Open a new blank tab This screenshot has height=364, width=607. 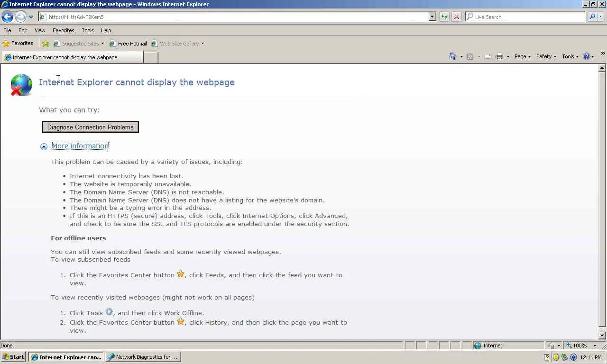click(x=151, y=57)
